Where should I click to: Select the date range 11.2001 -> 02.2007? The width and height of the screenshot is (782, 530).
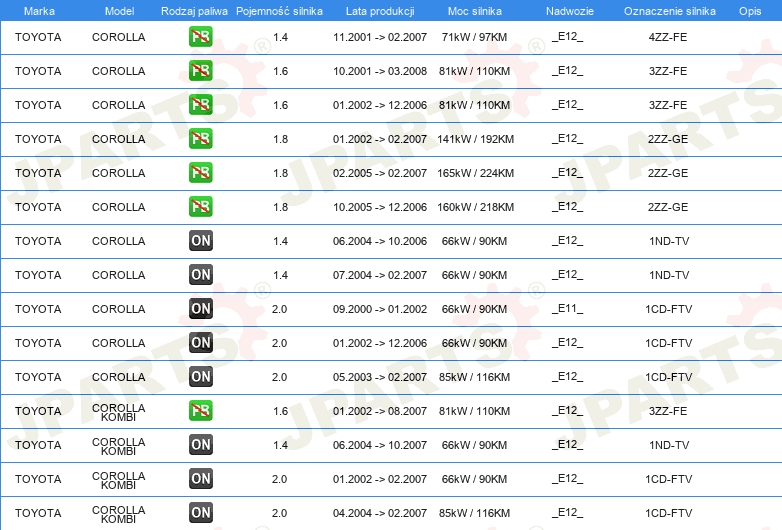click(380, 37)
